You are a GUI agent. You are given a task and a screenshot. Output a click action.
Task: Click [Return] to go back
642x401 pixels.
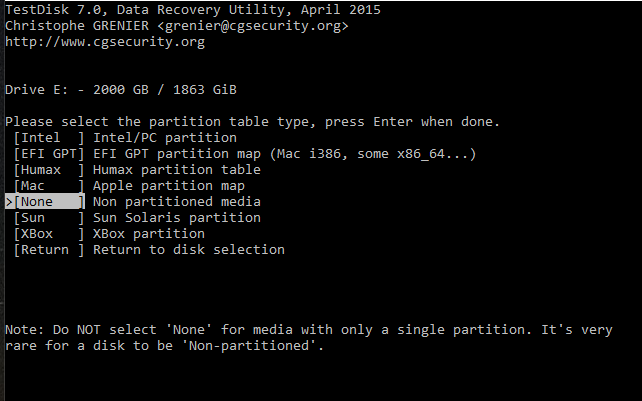[x=50, y=250]
